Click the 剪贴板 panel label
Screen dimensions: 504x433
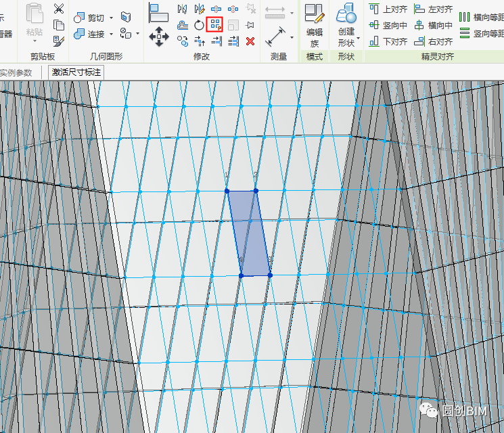pos(43,57)
